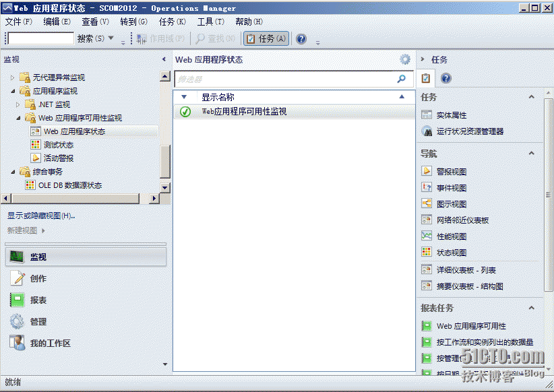Collapse the 导航 section

point(531,154)
